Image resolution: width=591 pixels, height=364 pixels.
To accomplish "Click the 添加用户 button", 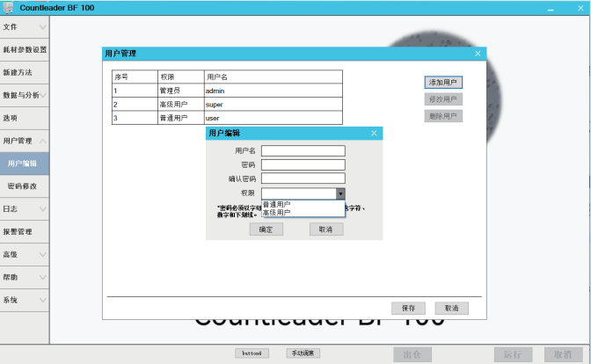I will (x=443, y=83).
